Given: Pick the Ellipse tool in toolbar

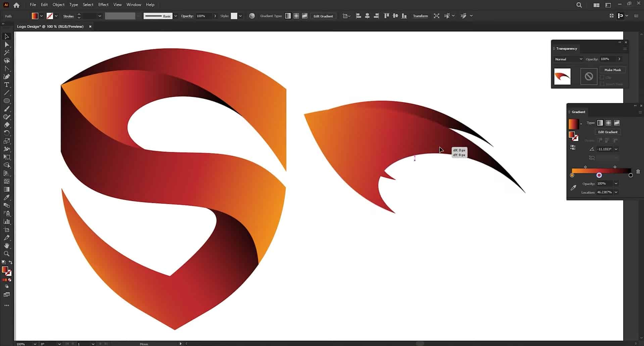Looking at the screenshot, I should click(x=6, y=101).
